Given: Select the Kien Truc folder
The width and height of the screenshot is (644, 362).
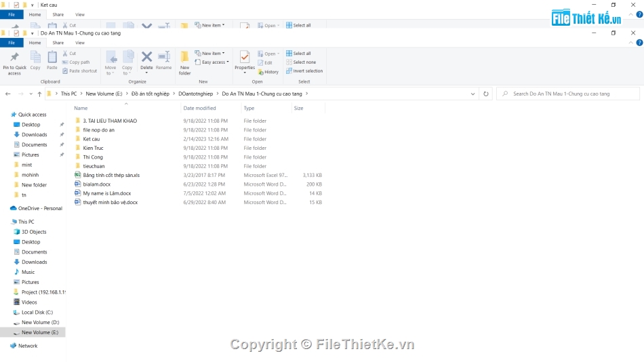Looking at the screenshot, I should pos(94,148).
